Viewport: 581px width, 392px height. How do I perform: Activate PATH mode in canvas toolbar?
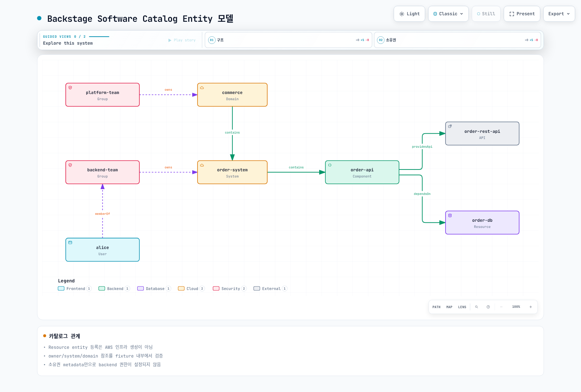coord(436,307)
